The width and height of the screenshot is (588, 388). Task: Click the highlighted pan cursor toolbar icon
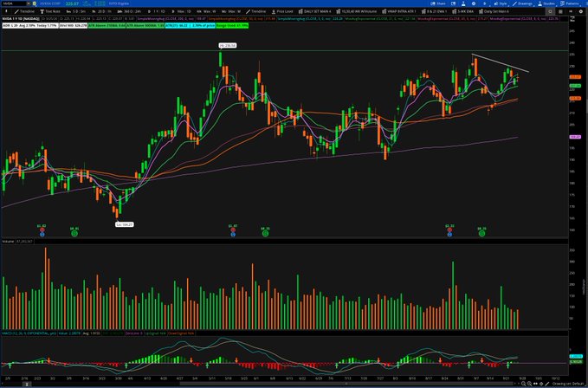point(550,11)
